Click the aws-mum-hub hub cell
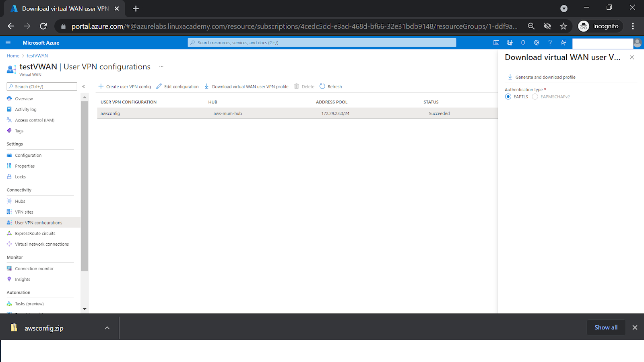Image resolution: width=644 pixels, height=362 pixels. tap(228, 113)
